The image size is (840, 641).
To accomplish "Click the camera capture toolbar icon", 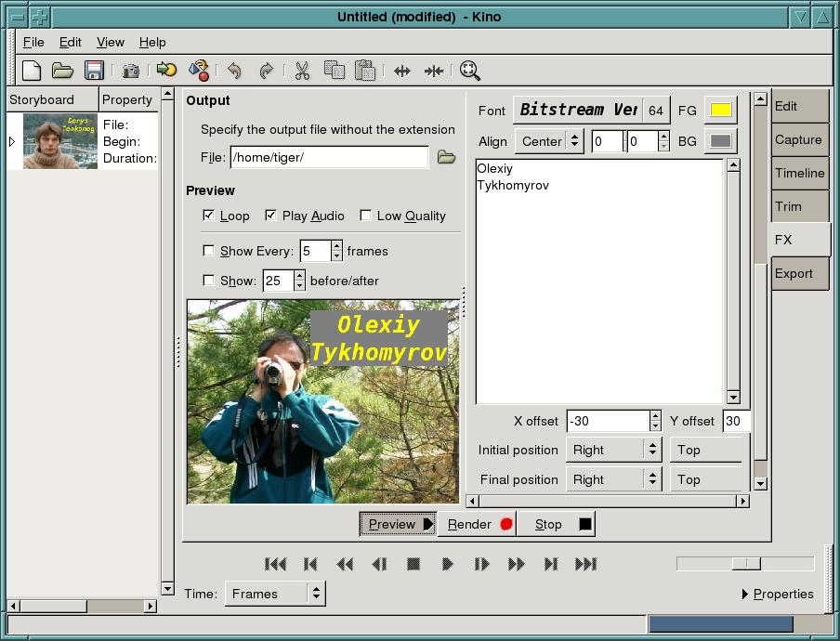I will [x=131, y=71].
